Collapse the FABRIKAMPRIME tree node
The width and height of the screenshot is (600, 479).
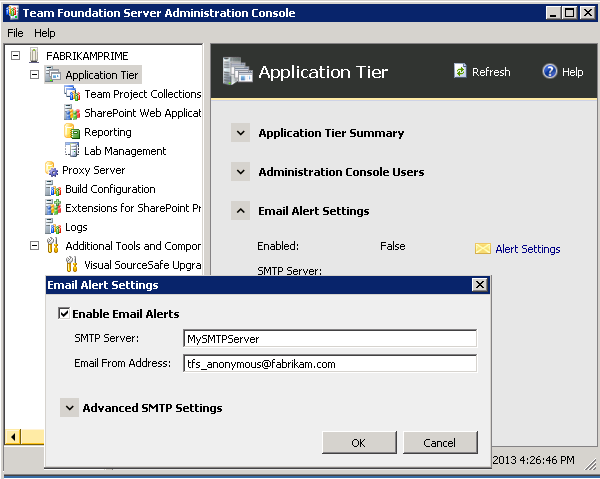click(x=15, y=55)
